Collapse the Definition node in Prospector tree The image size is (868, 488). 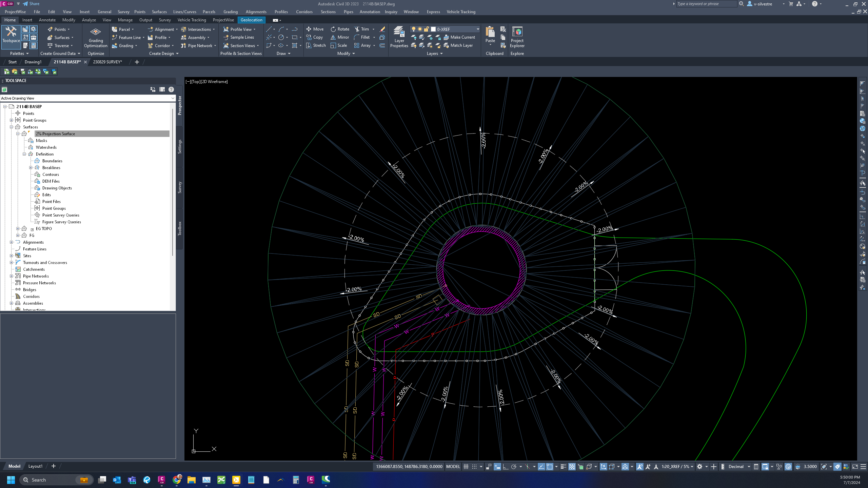[25, 154]
